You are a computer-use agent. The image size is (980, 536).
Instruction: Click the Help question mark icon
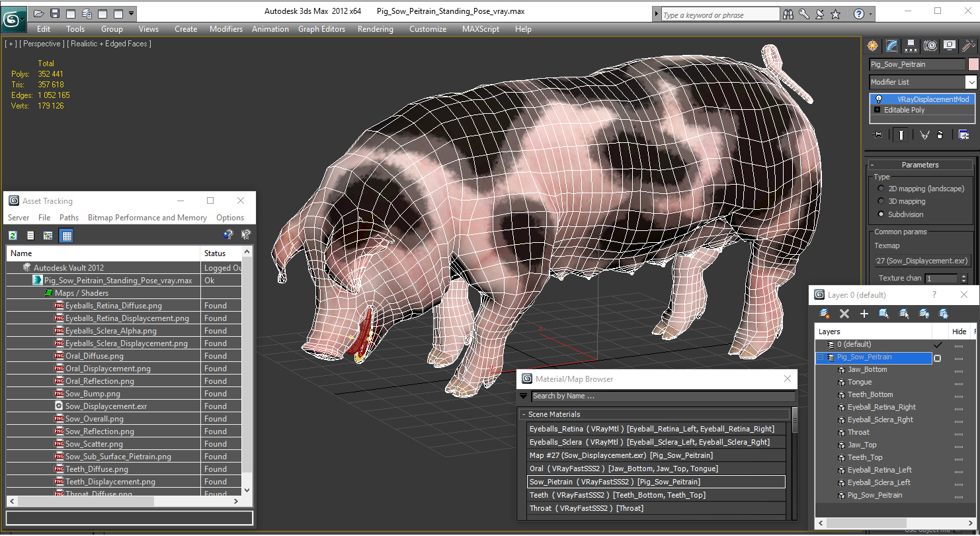coord(858,14)
